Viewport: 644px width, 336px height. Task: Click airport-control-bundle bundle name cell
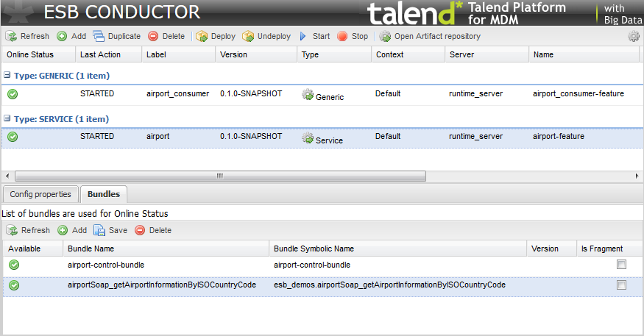click(106, 265)
